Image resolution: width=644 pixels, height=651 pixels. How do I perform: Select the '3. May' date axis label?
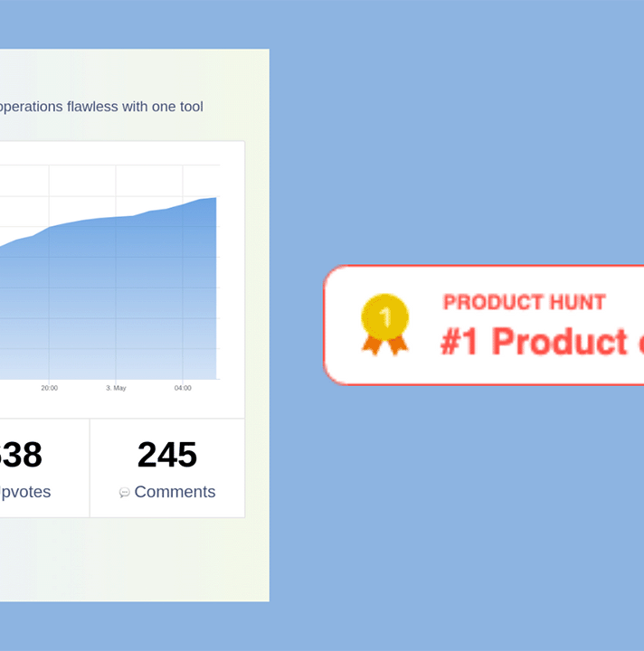pos(116,388)
